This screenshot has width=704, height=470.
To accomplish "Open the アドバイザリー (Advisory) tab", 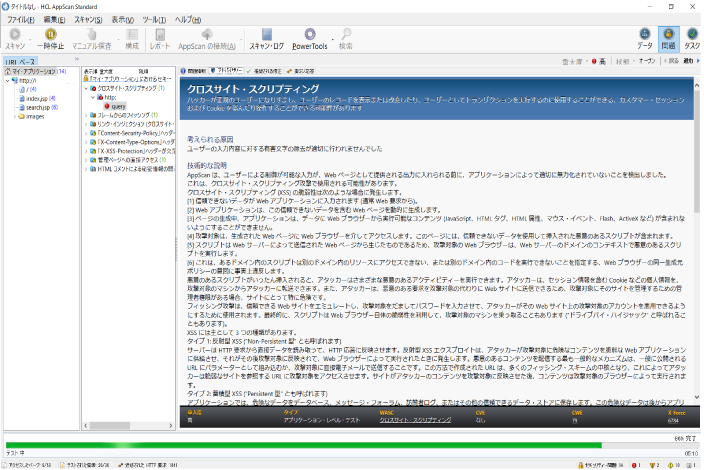I will pyautogui.click(x=226, y=71).
